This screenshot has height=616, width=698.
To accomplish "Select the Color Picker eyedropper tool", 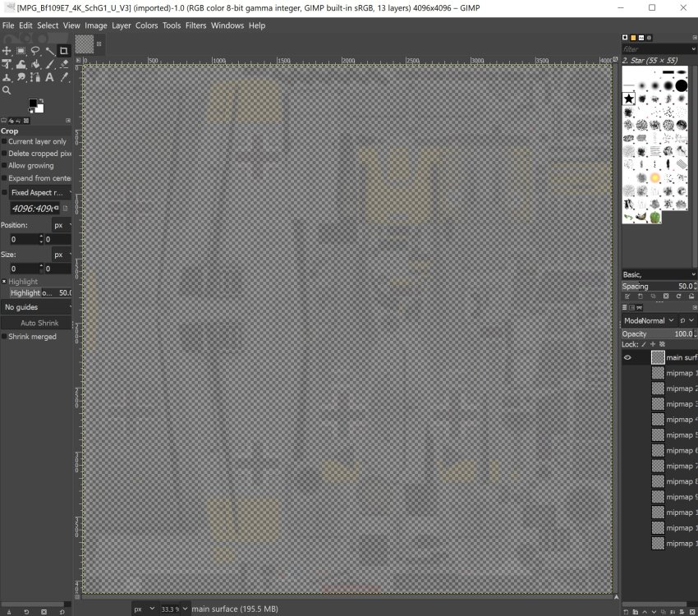I will (x=64, y=77).
